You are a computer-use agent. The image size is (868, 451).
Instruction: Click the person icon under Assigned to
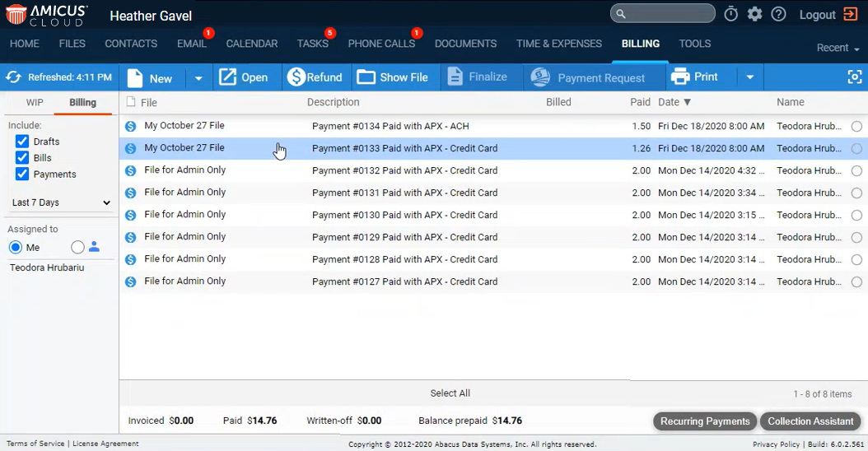tap(94, 247)
